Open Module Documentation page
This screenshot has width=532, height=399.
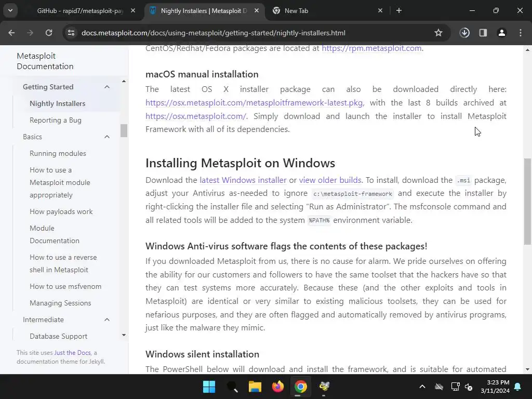coord(54,234)
